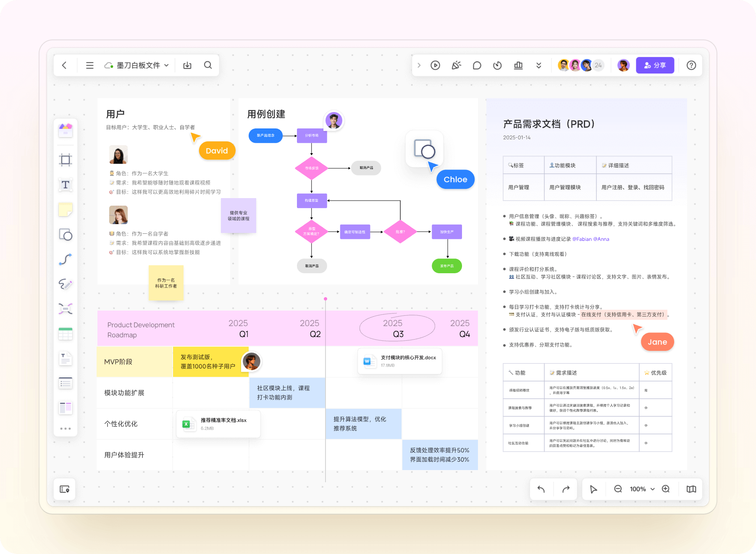Select the Shape tool in sidebar

tap(66, 235)
